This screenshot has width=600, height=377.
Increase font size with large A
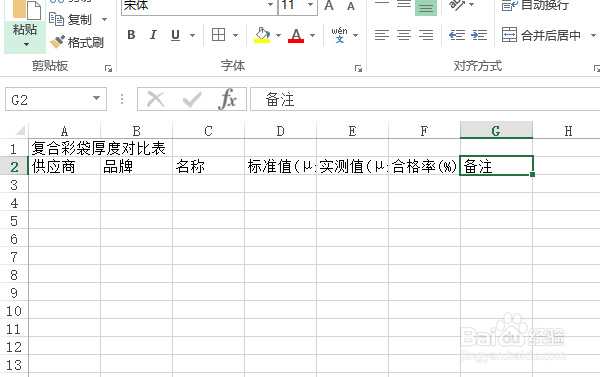point(329,5)
